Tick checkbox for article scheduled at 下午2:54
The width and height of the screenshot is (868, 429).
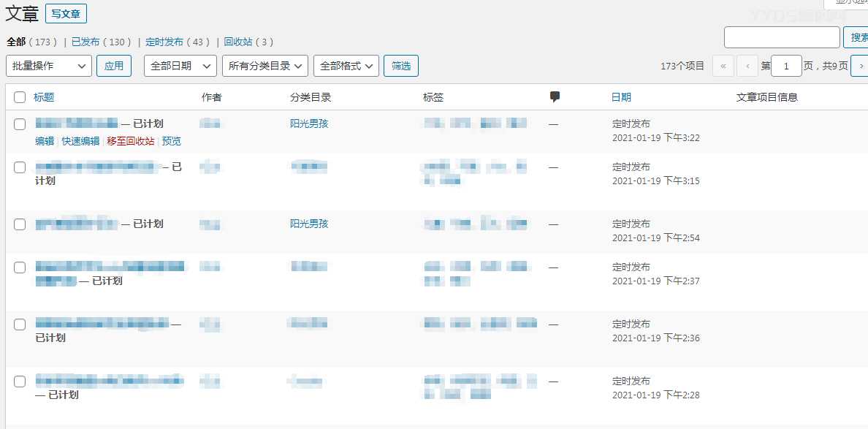click(20, 224)
